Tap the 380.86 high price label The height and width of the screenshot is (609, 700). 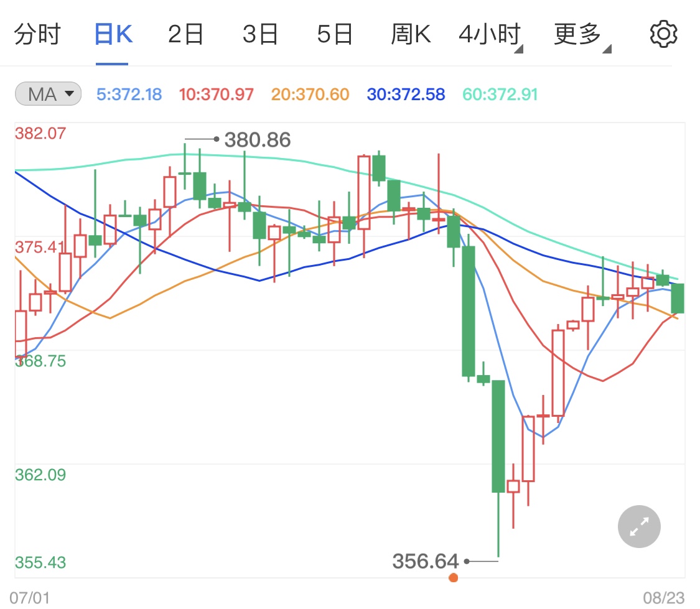pyautogui.click(x=256, y=139)
